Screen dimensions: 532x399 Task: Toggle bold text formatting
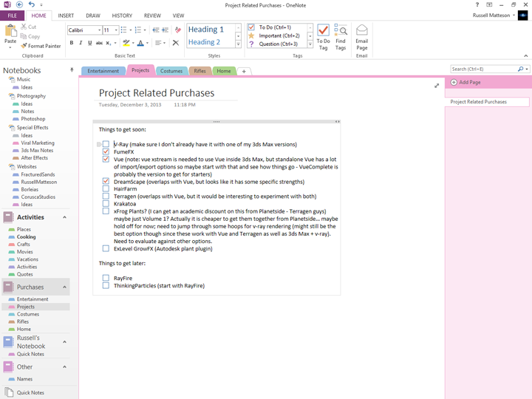pos(72,44)
